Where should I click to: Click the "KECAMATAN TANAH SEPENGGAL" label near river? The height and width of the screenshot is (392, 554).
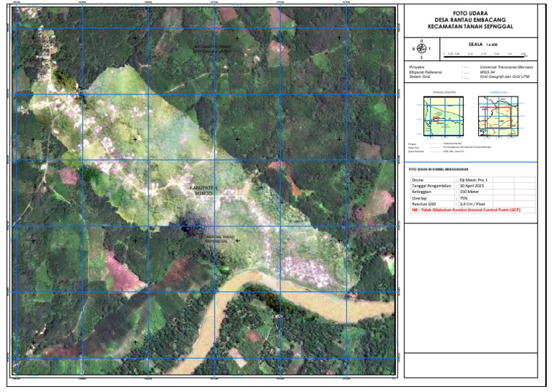pyautogui.click(x=216, y=239)
